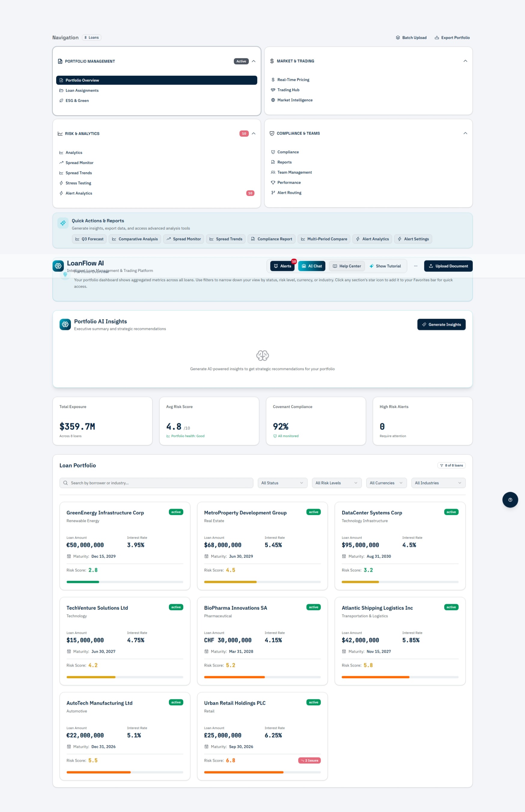Open the All Industries dropdown
525x812 pixels.
pos(438,483)
